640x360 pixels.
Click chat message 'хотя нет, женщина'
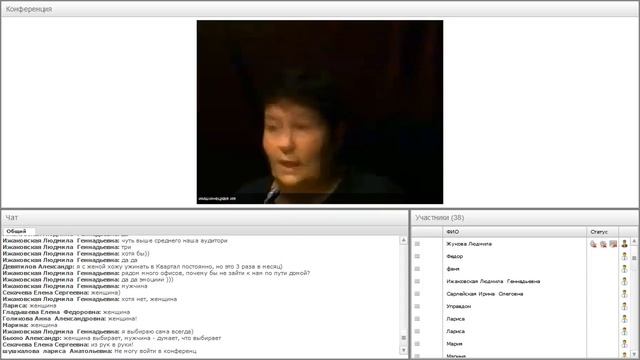(149, 299)
